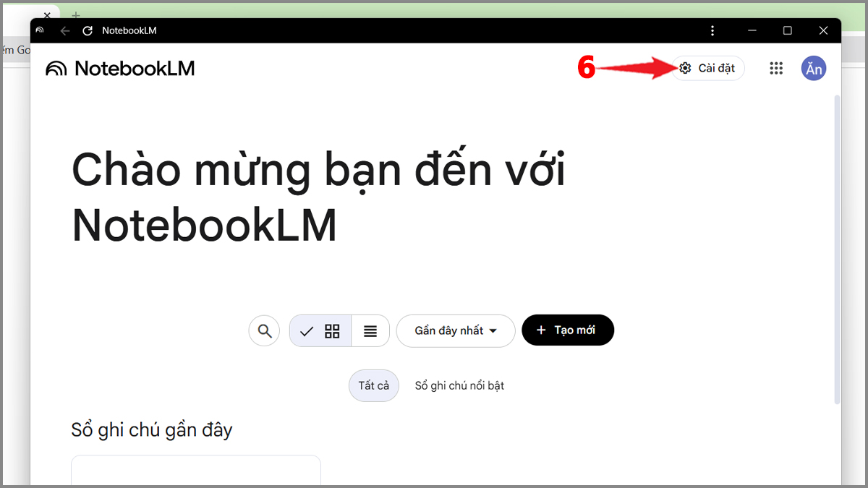This screenshot has width=868, height=488.
Task: Click the cast icon in title bar
Action: pos(40,30)
